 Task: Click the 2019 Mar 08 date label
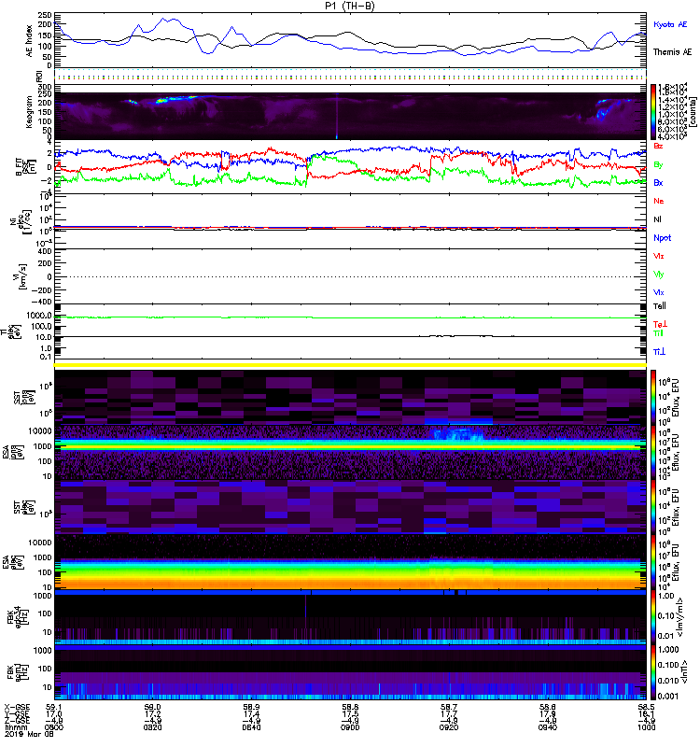[x=29, y=734]
